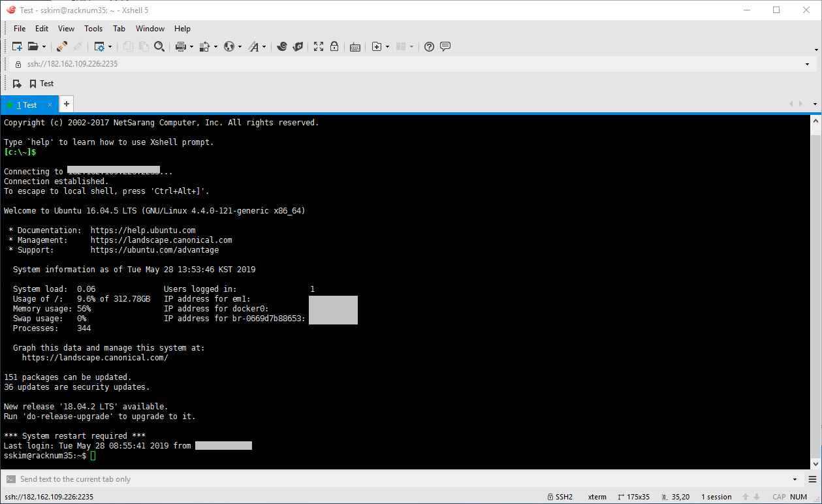
Task: Click the '35,20' cursor position indicator
Action: click(675, 497)
